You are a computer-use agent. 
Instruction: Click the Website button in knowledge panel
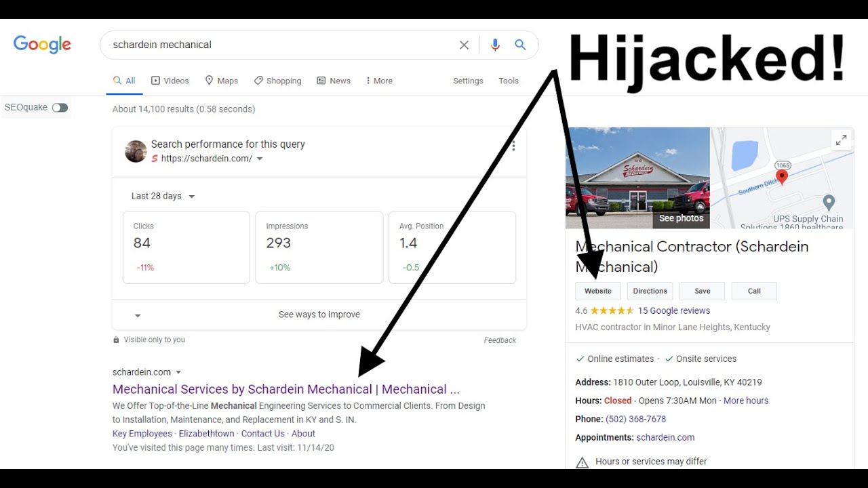(598, 291)
